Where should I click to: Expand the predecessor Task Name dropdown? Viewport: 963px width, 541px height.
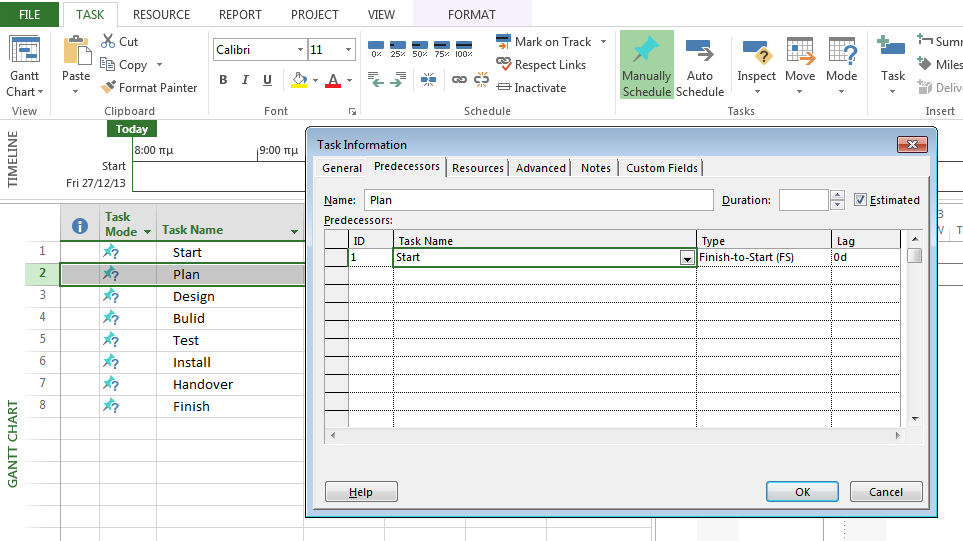pyautogui.click(x=687, y=259)
